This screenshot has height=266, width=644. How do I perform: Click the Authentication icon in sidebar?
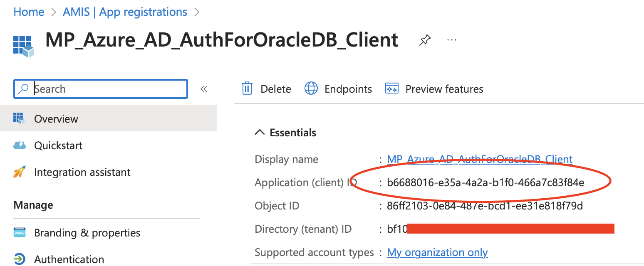click(20, 259)
